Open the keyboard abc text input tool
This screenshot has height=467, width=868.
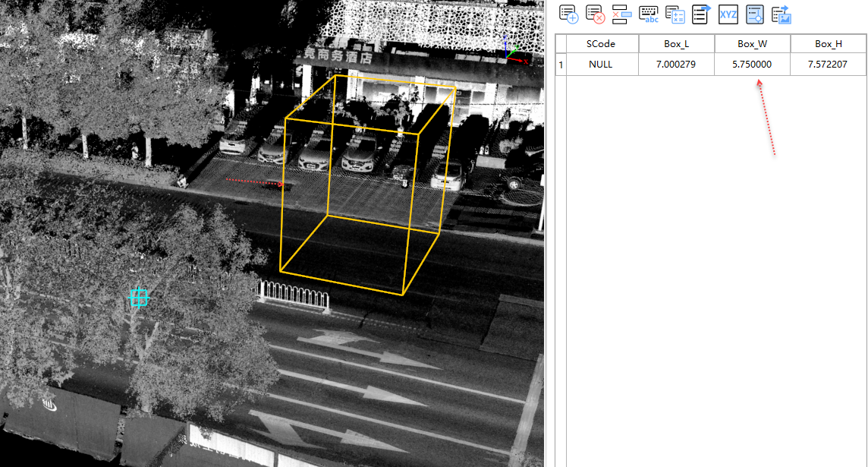(649, 14)
